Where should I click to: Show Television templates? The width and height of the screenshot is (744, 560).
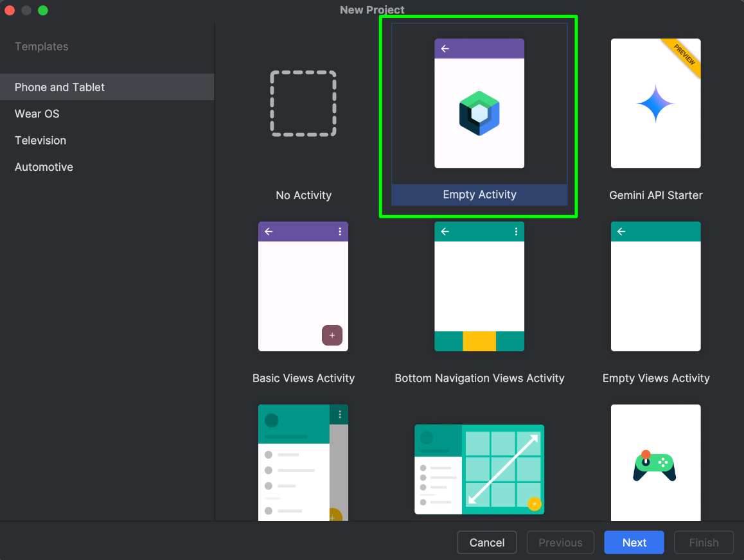(x=40, y=141)
